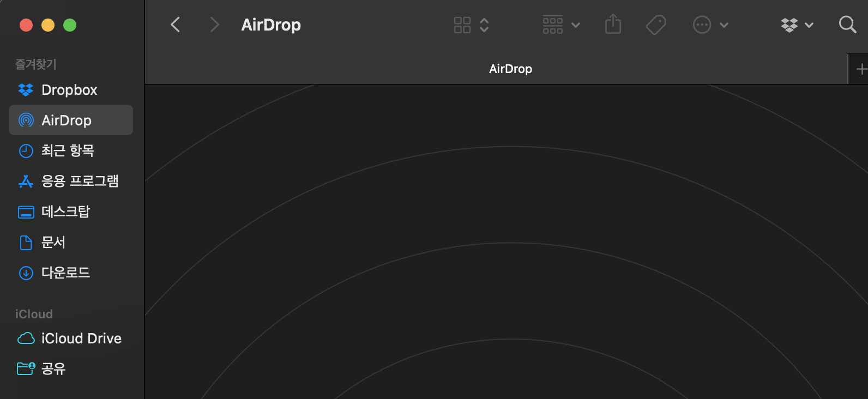Screen dimensions: 868x399
Task: Click the Share toolbar icon
Action: pos(613,25)
